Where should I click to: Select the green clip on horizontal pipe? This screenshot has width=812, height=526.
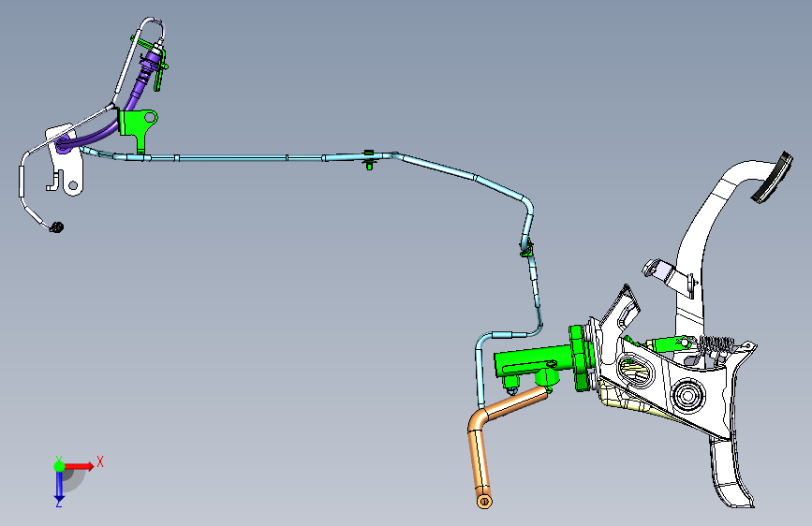pos(369,159)
